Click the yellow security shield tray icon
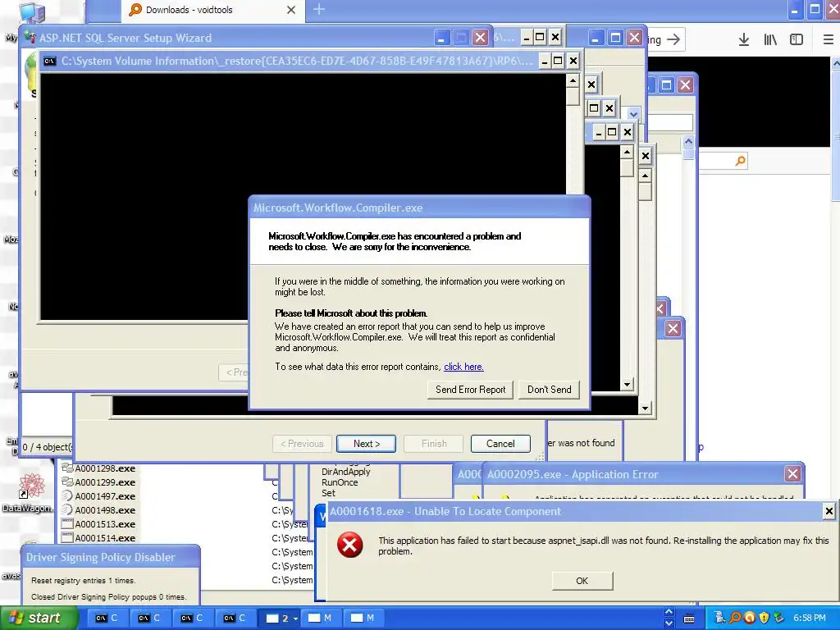Viewport: 840px width, 630px height. point(764,618)
